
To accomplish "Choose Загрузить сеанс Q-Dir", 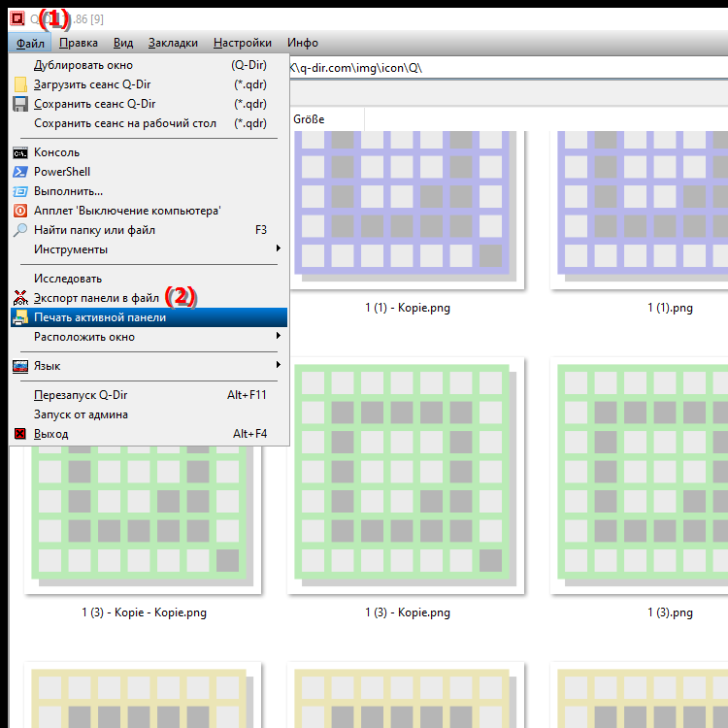I will point(149,84).
